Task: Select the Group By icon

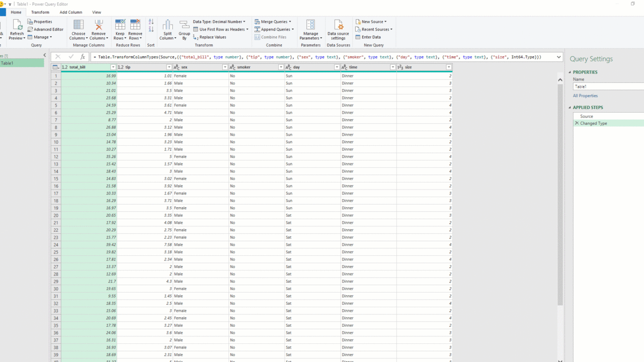Action: (x=184, y=25)
